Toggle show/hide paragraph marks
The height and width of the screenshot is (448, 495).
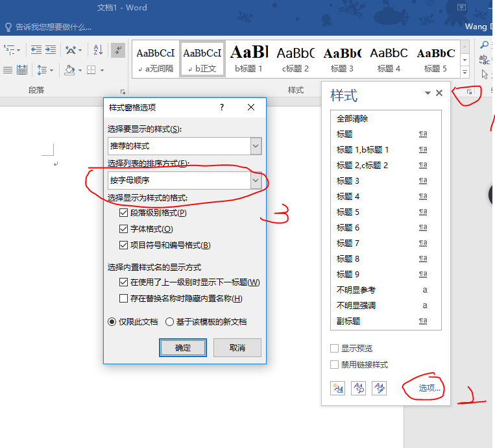118,50
